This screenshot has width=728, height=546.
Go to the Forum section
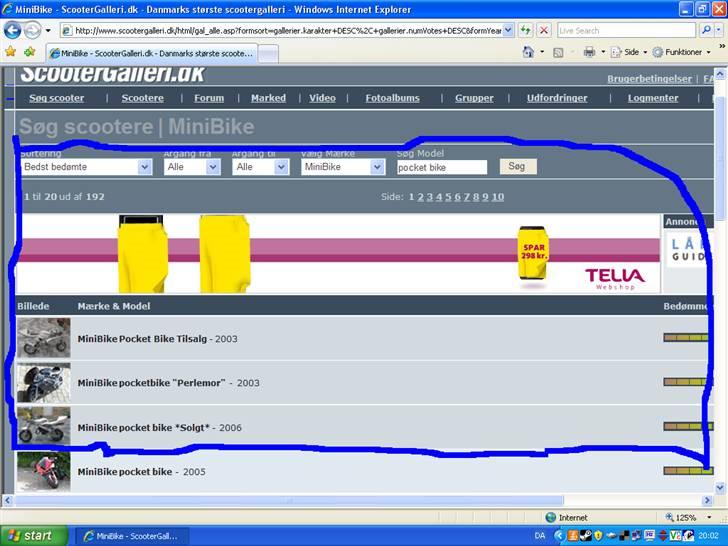tap(209, 98)
